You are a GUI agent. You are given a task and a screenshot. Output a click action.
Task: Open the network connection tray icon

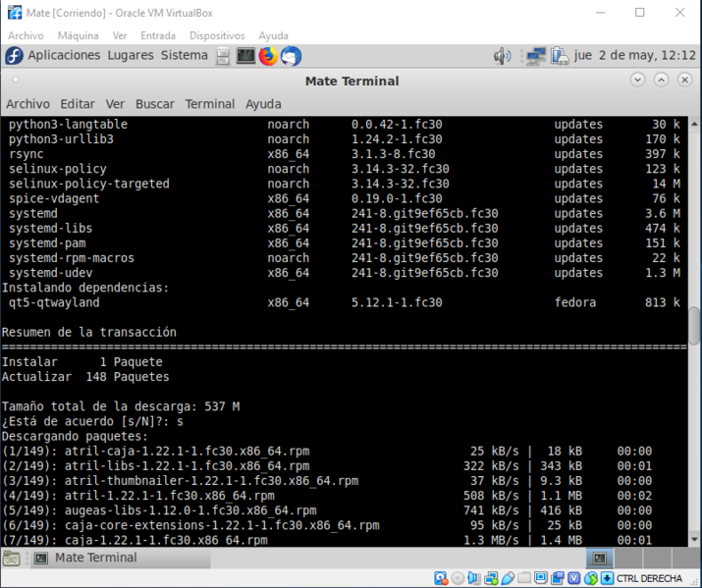(535, 56)
